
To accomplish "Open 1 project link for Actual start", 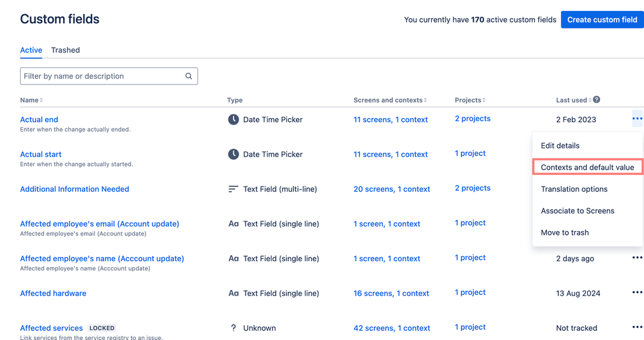I will (x=470, y=154).
